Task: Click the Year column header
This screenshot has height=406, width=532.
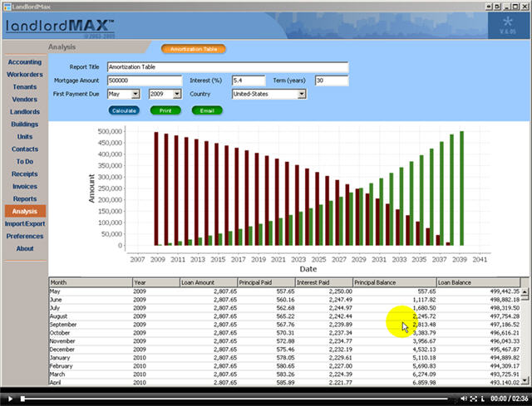Action: pyautogui.click(x=156, y=282)
